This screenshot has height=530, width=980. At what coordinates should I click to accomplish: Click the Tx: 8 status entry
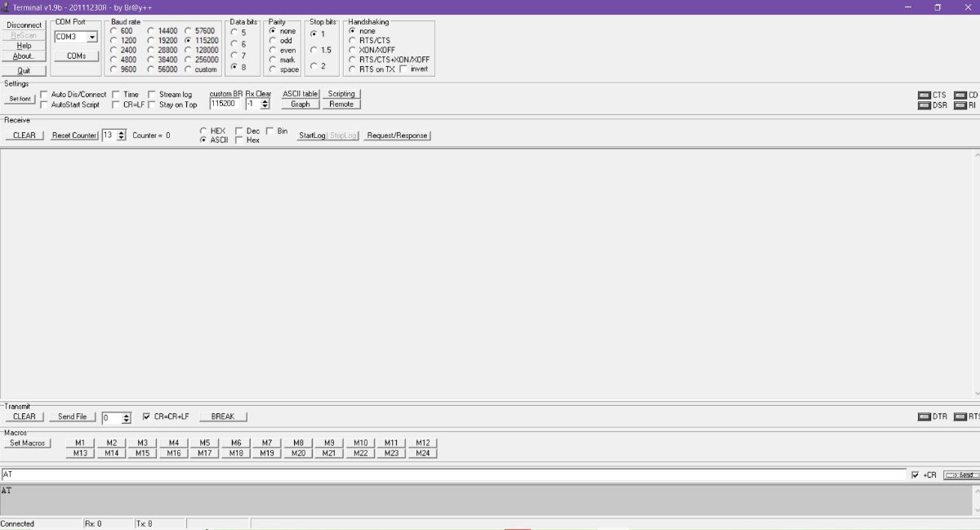tap(145, 523)
